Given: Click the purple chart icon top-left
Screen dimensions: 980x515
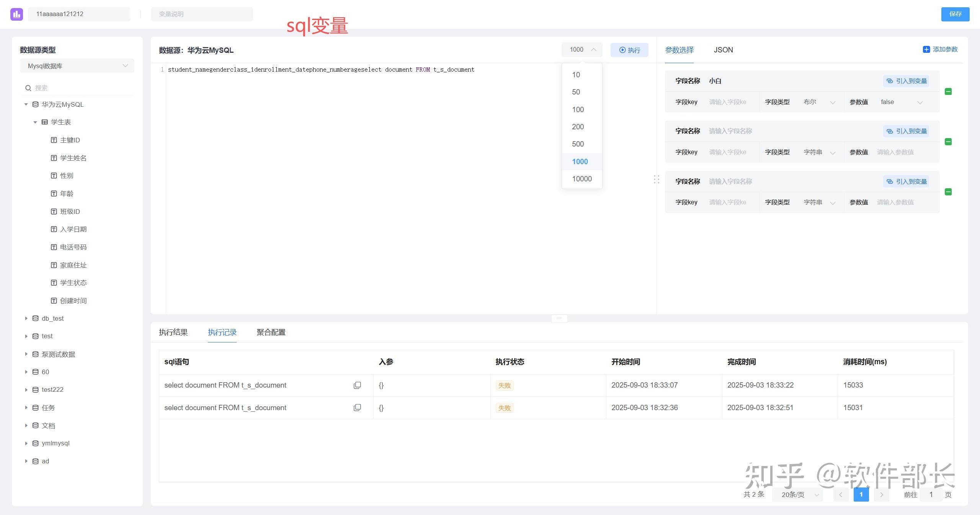Looking at the screenshot, I should pos(16,14).
